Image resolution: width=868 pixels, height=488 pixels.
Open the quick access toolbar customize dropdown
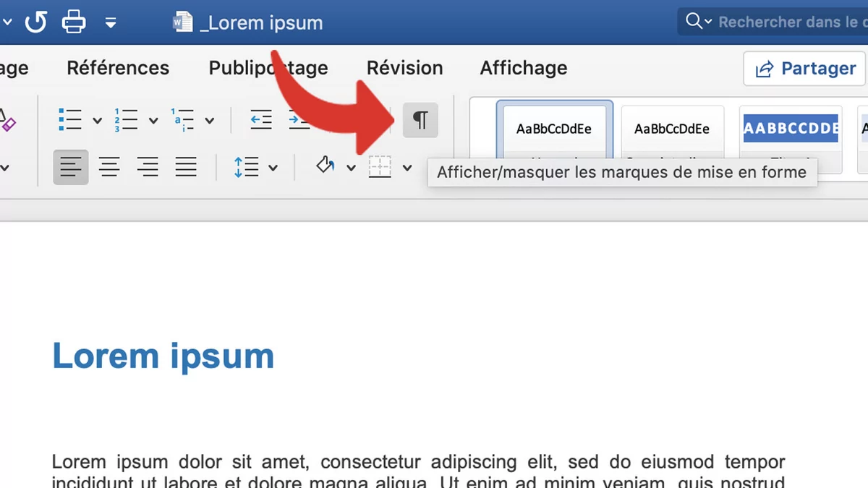click(111, 23)
